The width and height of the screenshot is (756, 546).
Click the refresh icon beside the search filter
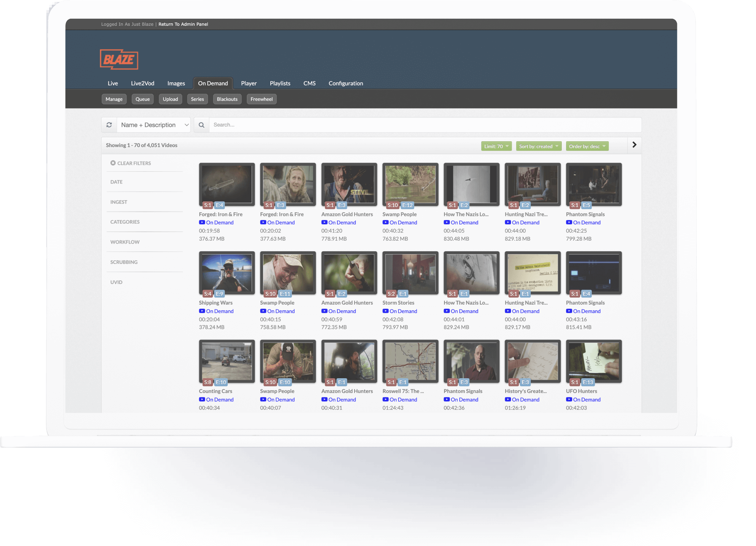[109, 125]
